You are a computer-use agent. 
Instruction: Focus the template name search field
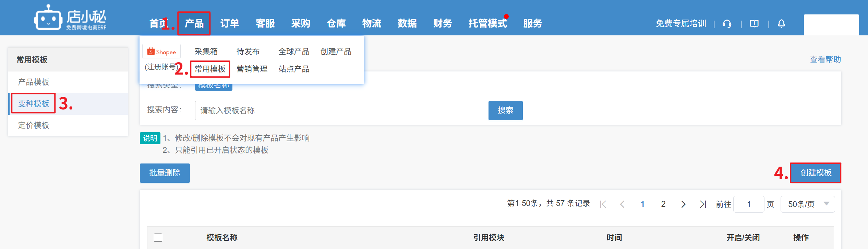point(339,111)
